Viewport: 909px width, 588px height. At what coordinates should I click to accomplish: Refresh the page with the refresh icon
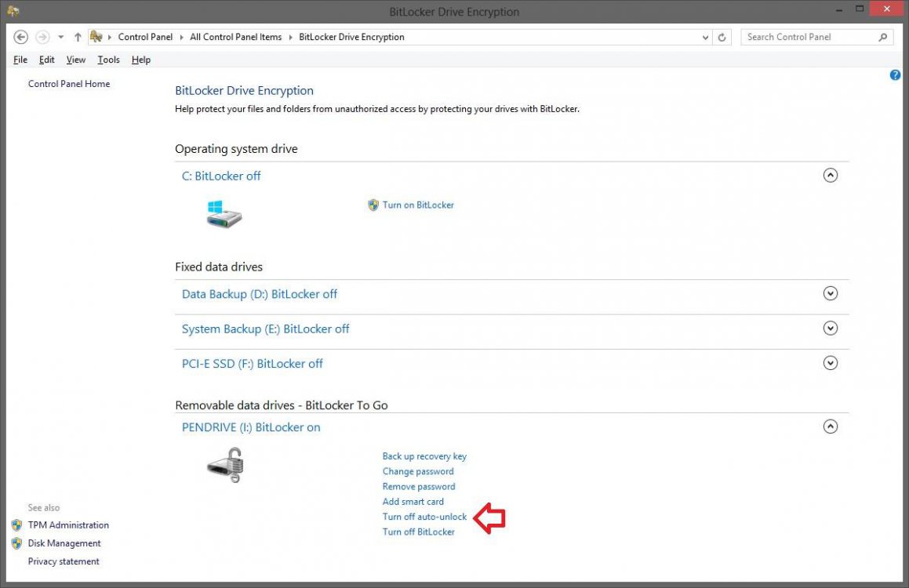coord(722,38)
